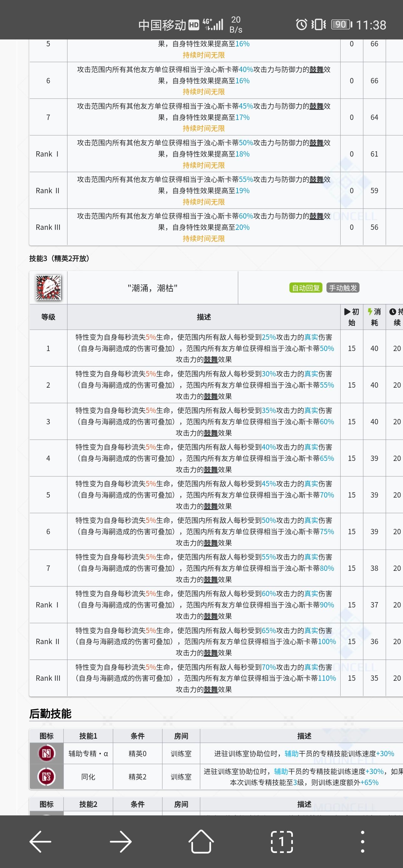Tap the 中国移动 carrier label
The width and height of the screenshot is (403, 868).
162,25
